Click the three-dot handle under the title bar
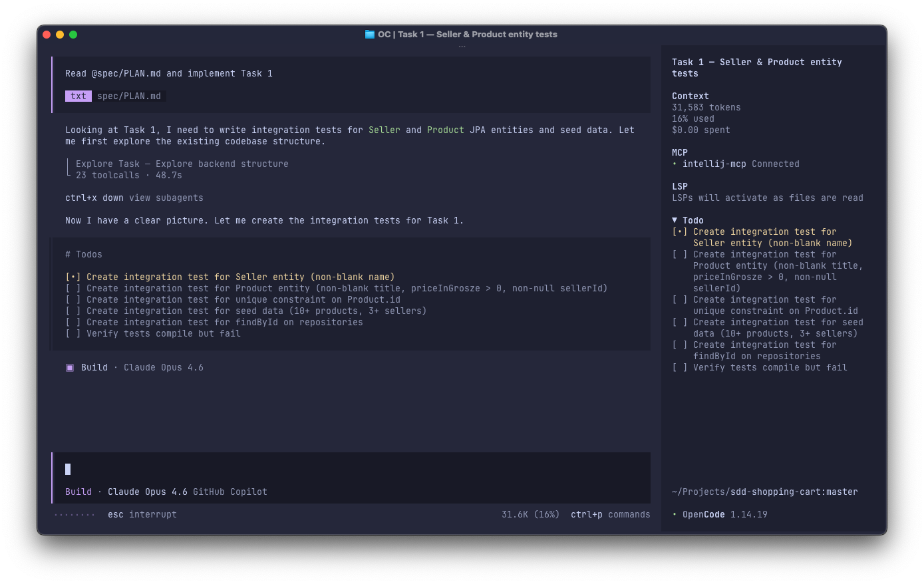Image resolution: width=924 pixels, height=584 pixels. point(462,47)
